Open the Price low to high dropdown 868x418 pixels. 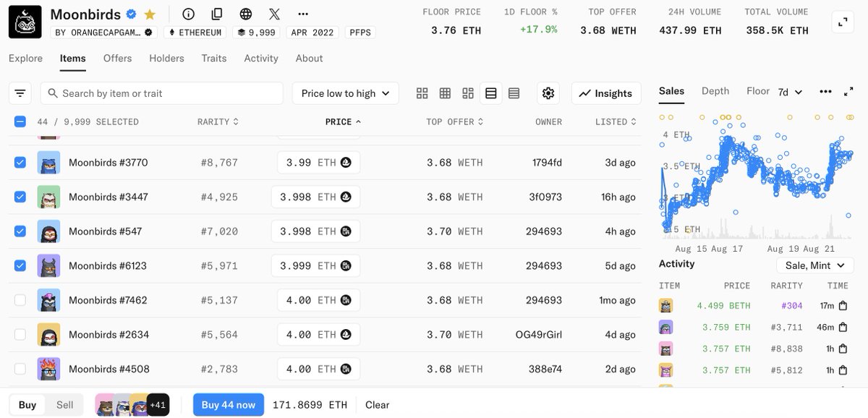(x=345, y=93)
